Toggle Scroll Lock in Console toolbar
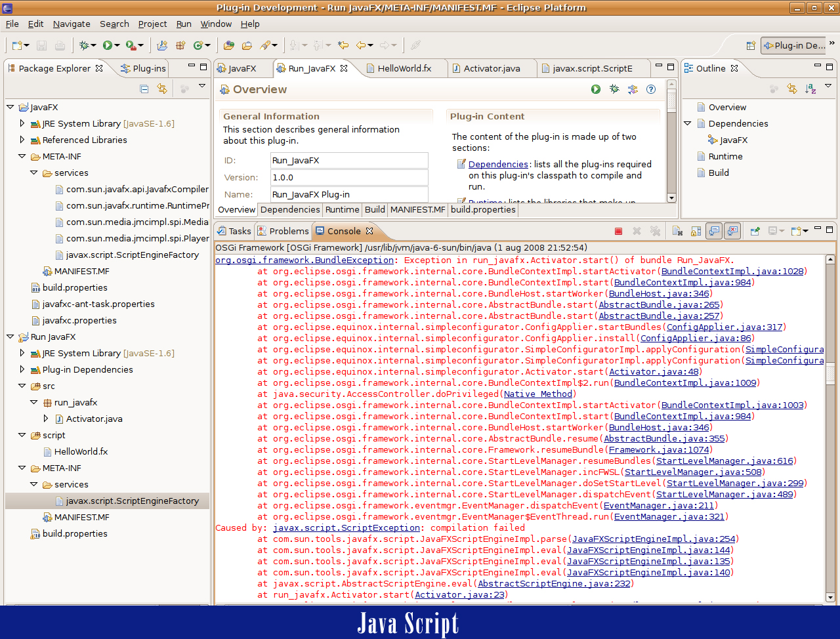This screenshot has width=840, height=639. [696, 231]
